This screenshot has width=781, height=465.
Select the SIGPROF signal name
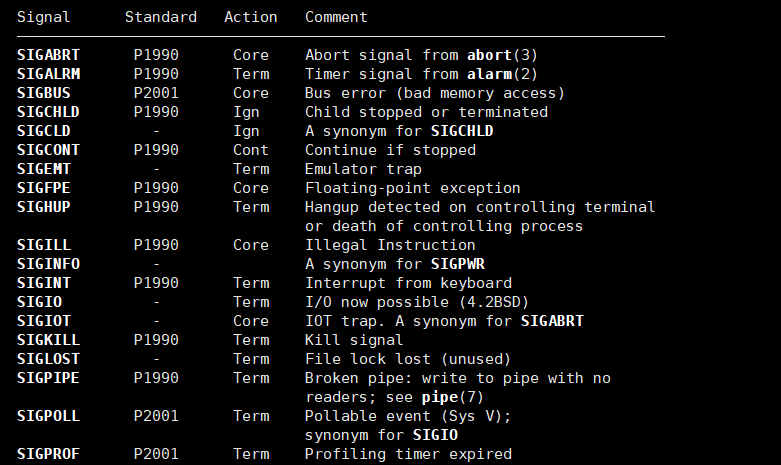click(x=49, y=454)
